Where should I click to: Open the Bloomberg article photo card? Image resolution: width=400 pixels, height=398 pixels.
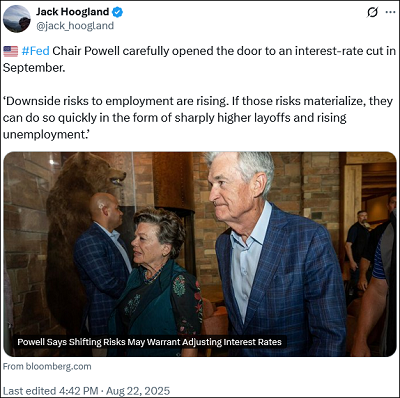tap(200, 254)
